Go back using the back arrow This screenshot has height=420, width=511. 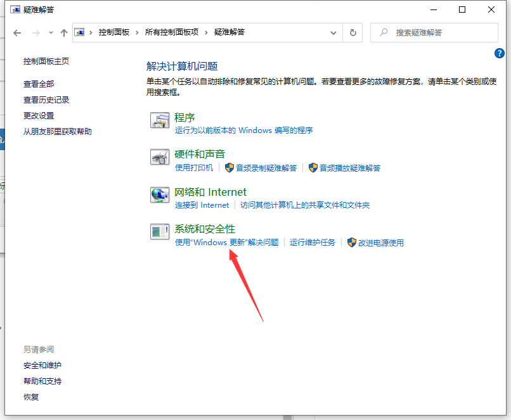pos(17,32)
